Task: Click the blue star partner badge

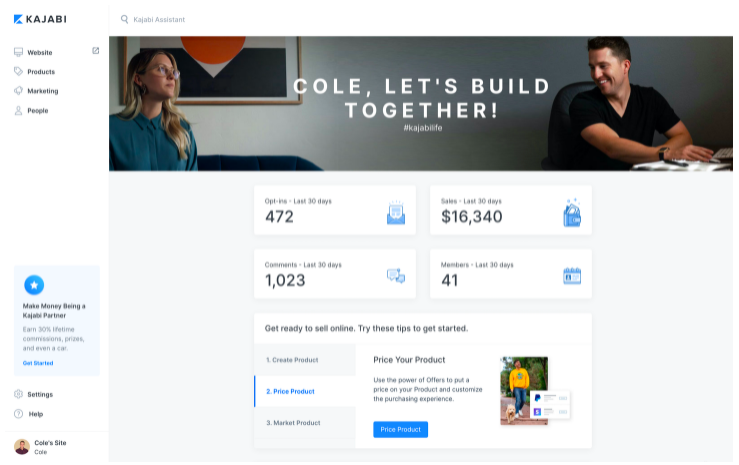Action: click(34, 285)
